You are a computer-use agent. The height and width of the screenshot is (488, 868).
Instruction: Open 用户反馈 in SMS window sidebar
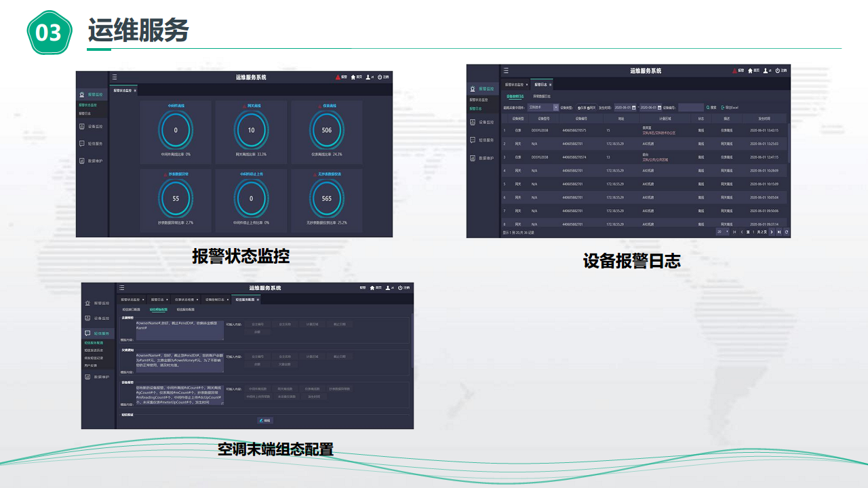(91, 365)
